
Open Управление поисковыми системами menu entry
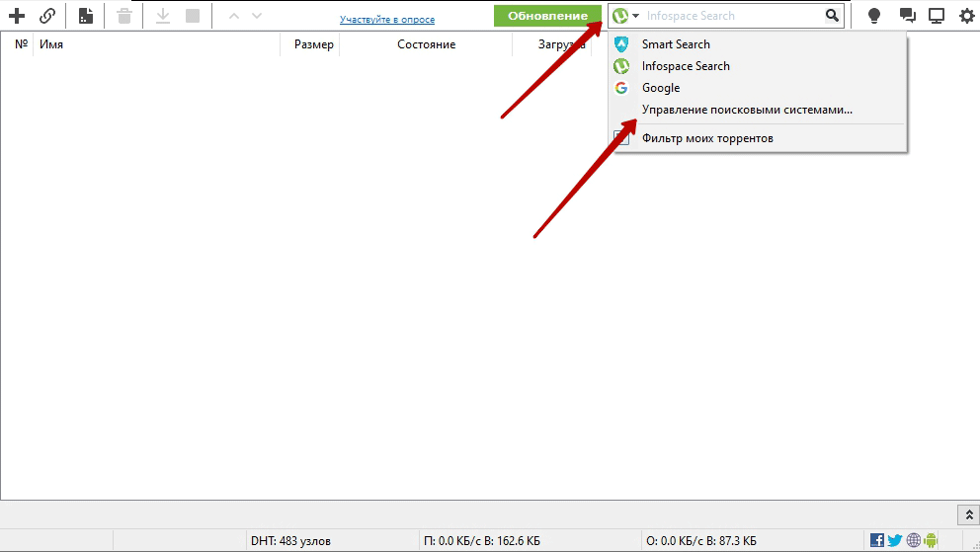click(747, 110)
